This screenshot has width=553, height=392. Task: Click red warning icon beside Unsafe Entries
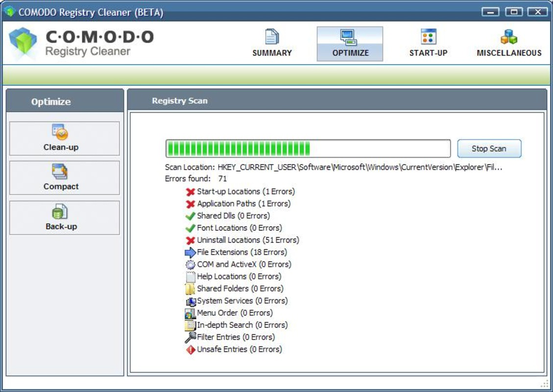[191, 350]
